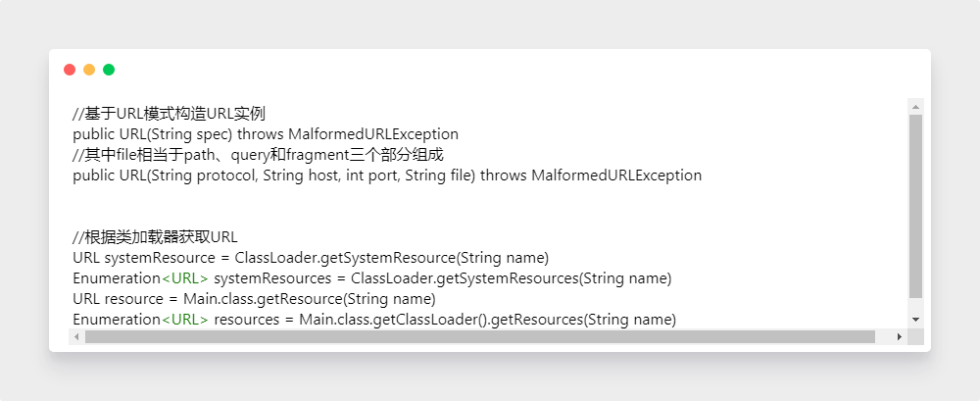Viewport: 980px width, 401px height.
Task: Click the horizontal scrollbar left arrow
Action: pyautogui.click(x=76, y=336)
